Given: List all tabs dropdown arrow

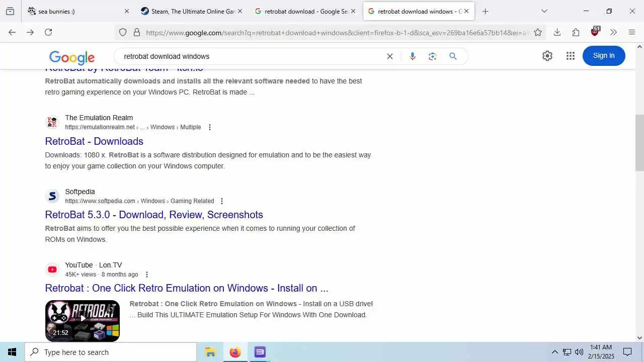Looking at the screenshot, I should [544, 11].
